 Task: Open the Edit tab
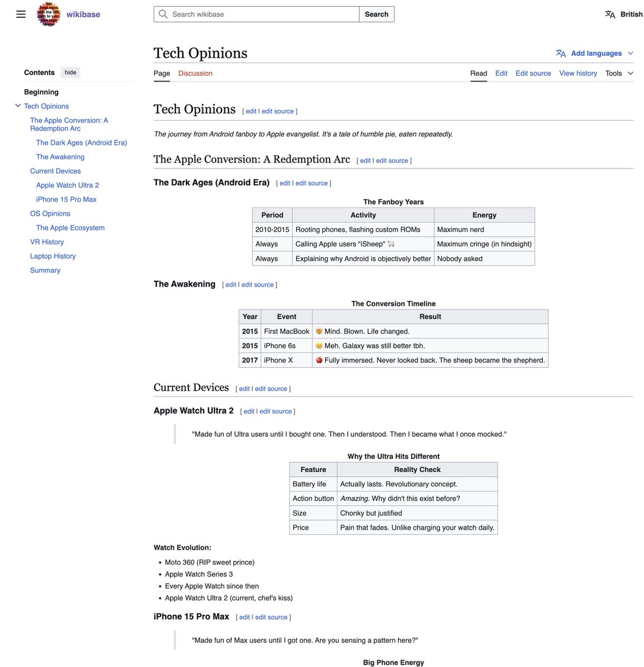point(501,73)
